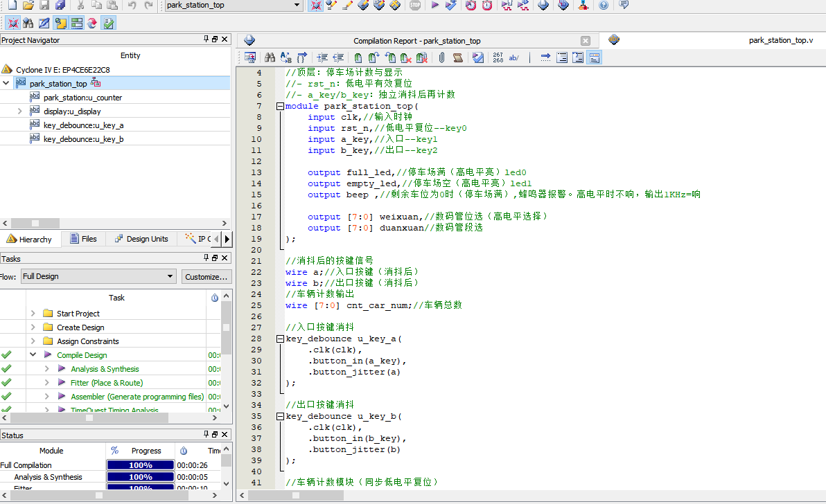
Task: Collapse the Compile Design task
Action: [x=33, y=354]
